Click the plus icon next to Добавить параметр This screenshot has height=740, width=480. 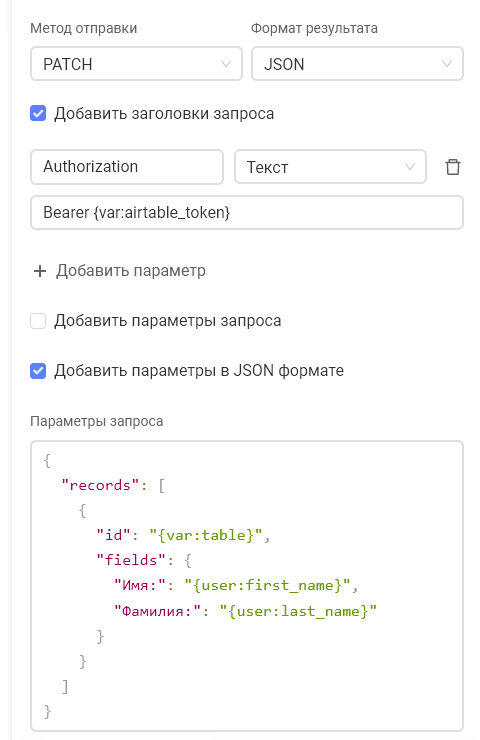[x=40, y=271]
